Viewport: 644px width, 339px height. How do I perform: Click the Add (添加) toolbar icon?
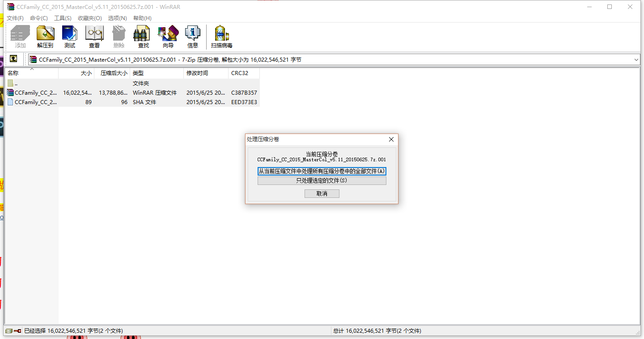point(20,37)
